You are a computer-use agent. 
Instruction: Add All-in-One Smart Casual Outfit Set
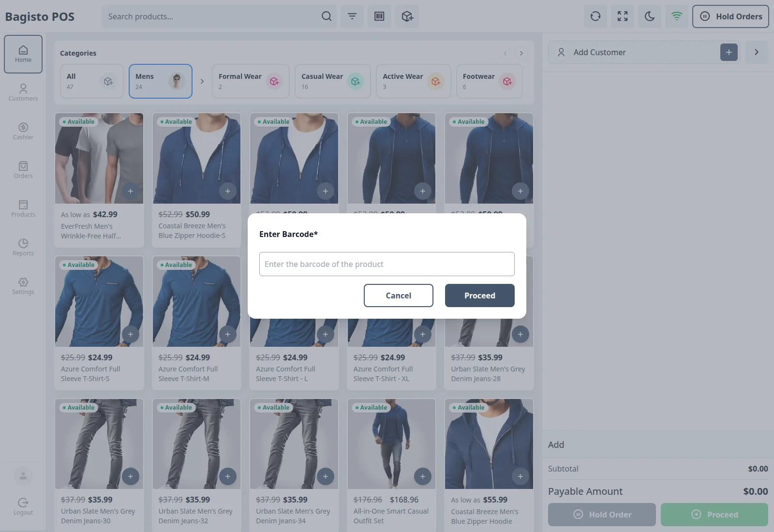[423, 476]
